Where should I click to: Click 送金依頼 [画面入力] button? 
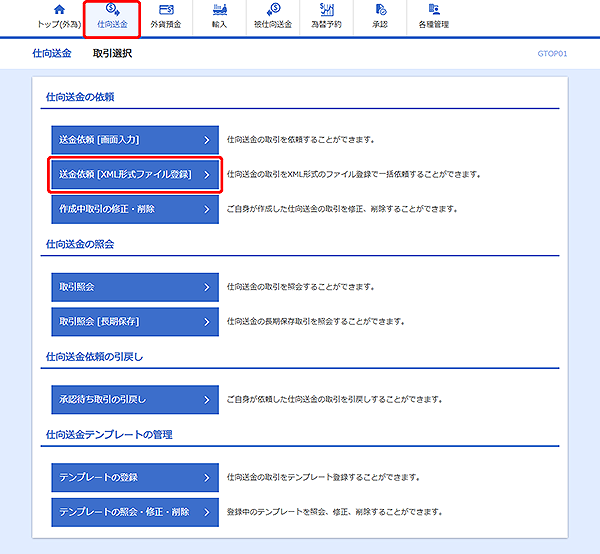[135, 140]
